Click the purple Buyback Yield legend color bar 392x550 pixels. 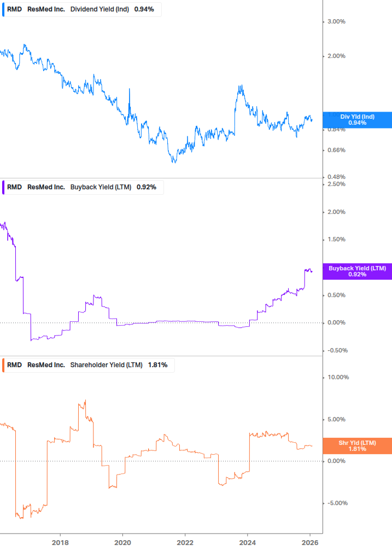[3, 187]
